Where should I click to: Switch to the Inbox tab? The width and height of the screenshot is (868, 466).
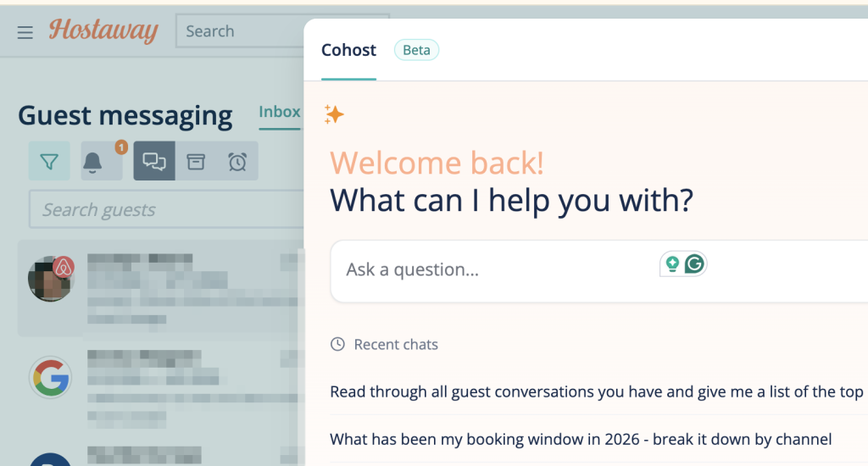point(280,113)
